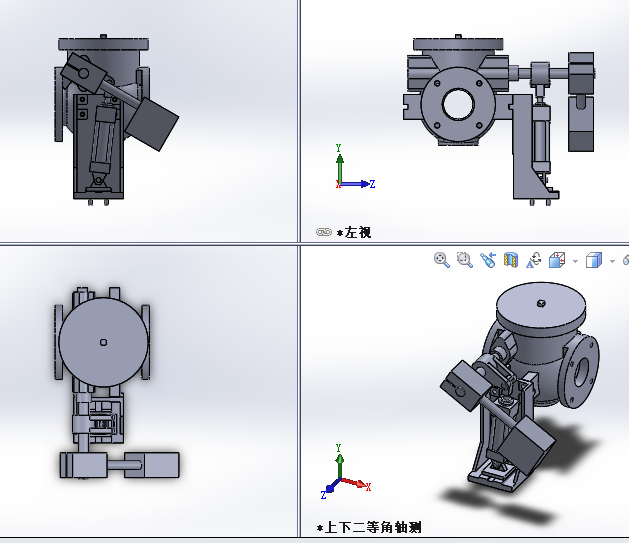
Task: Go back to the Previous View
Action: [488, 260]
